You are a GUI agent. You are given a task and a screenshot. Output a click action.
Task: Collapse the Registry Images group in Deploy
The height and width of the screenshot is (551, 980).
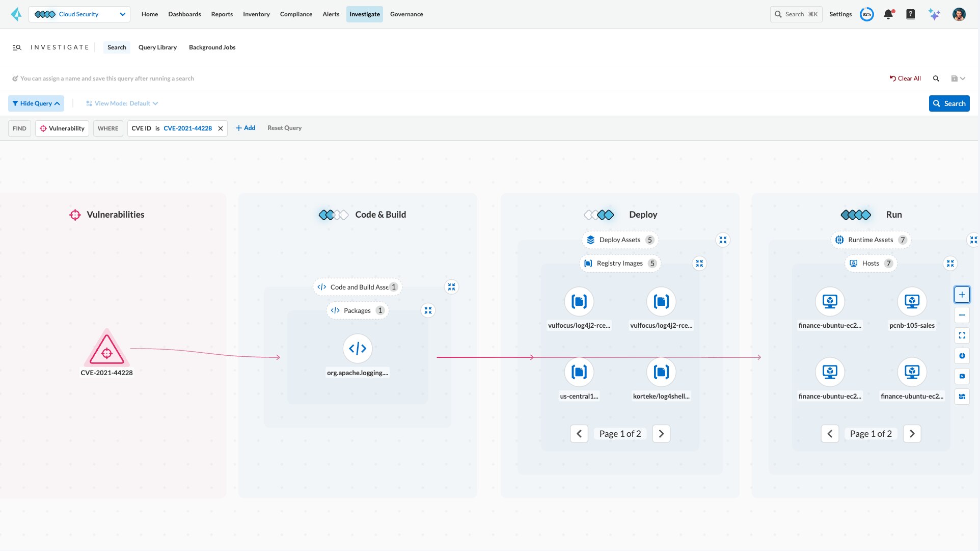pyautogui.click(x=699, y=263)
